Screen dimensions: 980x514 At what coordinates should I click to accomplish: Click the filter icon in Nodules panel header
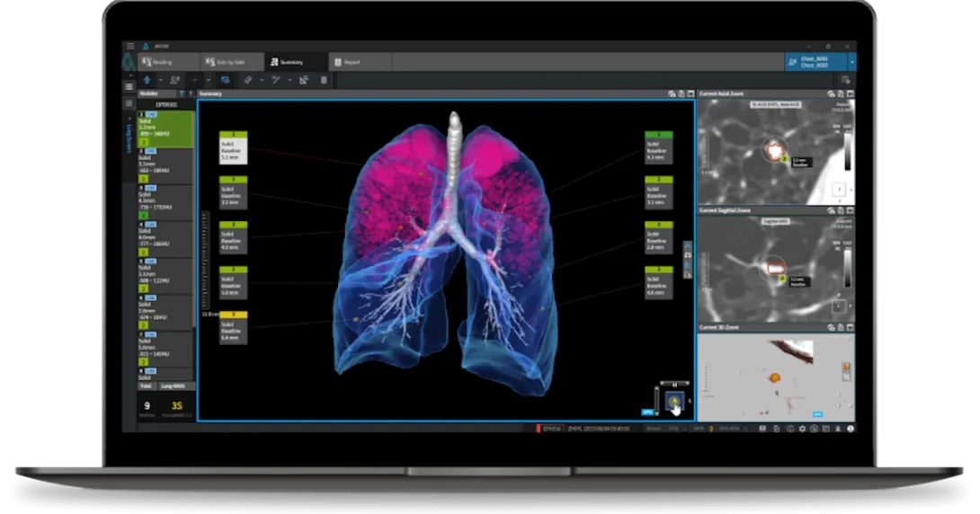pyautogui.click(x=181, y=93)
